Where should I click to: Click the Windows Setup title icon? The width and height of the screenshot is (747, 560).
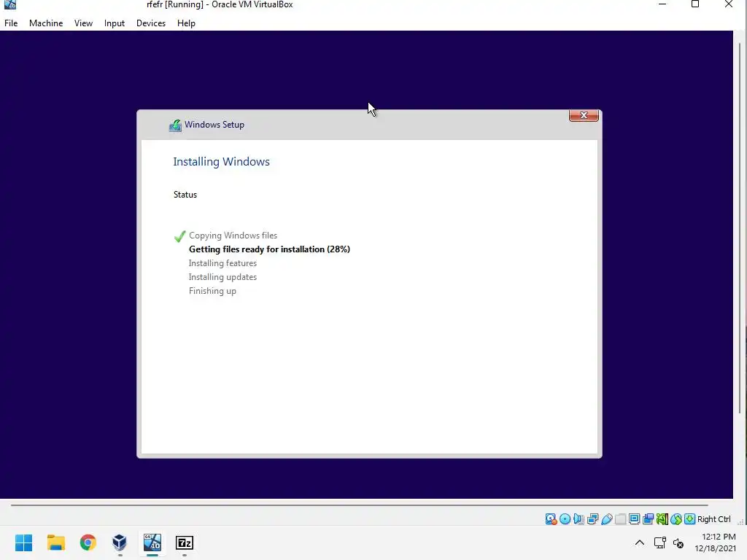175,125
